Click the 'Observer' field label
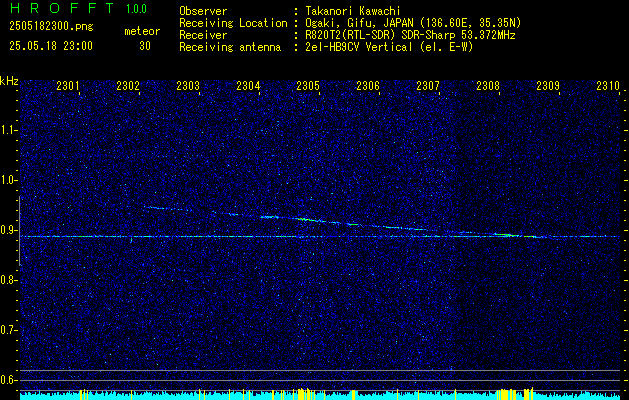 [203, 11]
